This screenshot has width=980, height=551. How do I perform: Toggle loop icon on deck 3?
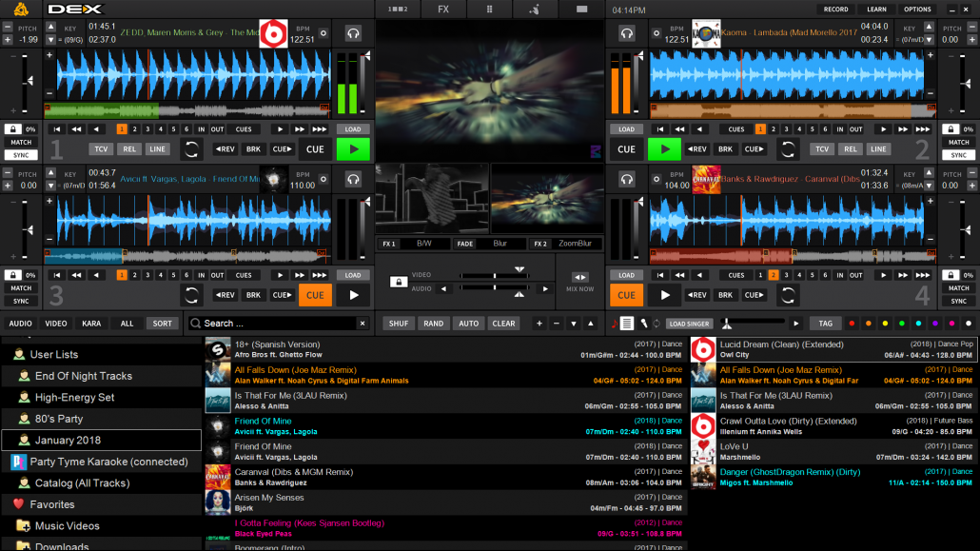[x=191, y=295]
